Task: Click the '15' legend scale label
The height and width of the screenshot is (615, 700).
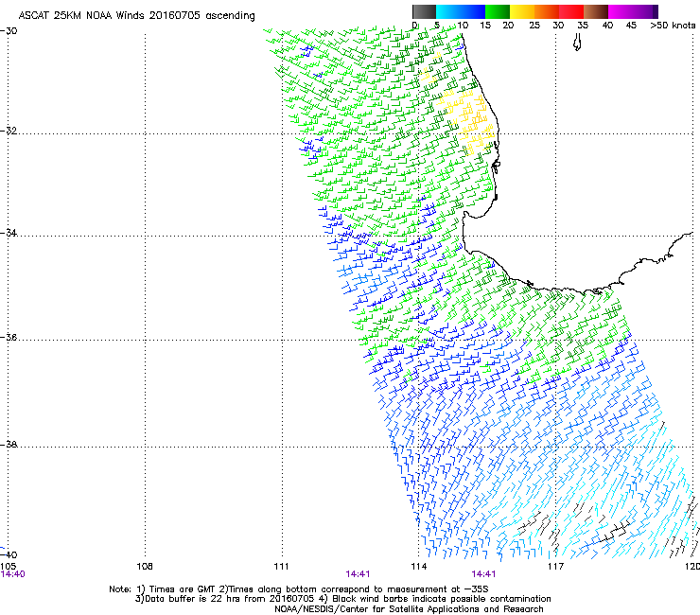Action: [x=485, y=25]
